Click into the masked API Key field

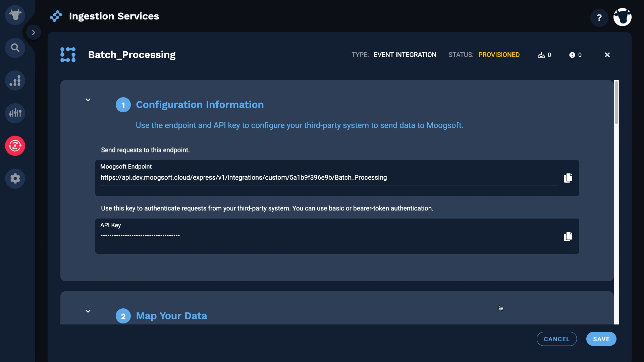coord(329,236)
